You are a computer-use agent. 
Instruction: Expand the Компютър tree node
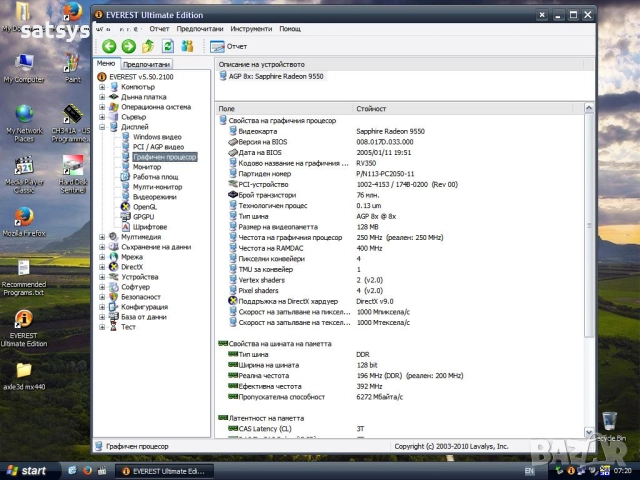[x=102, y=87]
